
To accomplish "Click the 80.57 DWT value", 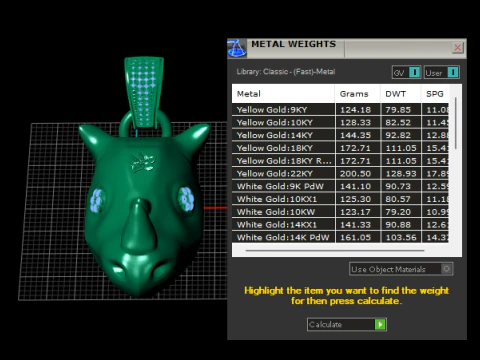I will click(x=398, y=199).
